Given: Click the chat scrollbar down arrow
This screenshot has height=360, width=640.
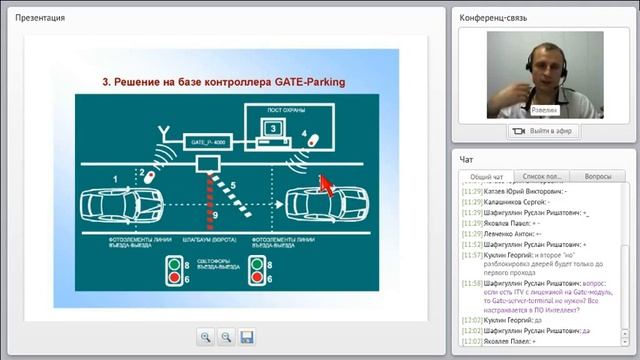Looking at the screenshot, I should coord(625,342).
